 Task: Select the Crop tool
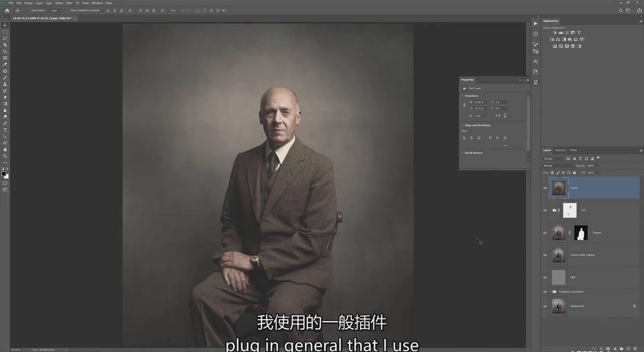tap(5, 52)
